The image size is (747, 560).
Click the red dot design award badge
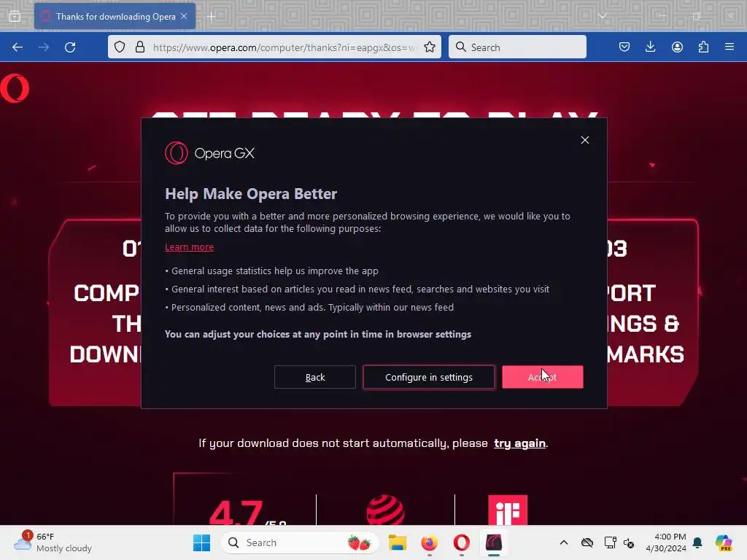coord(385,510)
